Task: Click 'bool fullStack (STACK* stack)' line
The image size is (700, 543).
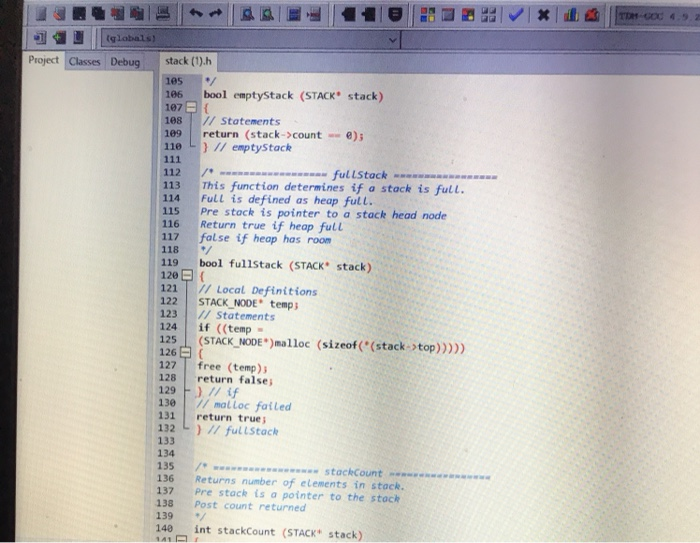Action: [x=285, y=265]
